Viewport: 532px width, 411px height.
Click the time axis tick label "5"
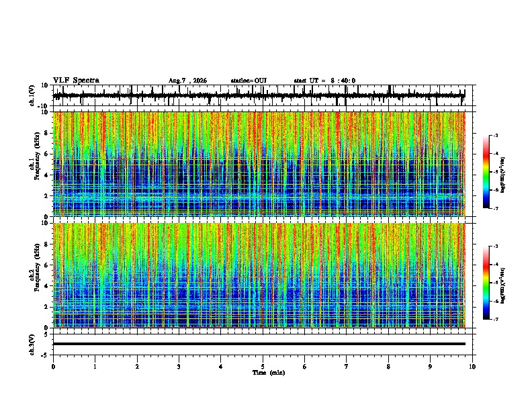coord(263,367)
